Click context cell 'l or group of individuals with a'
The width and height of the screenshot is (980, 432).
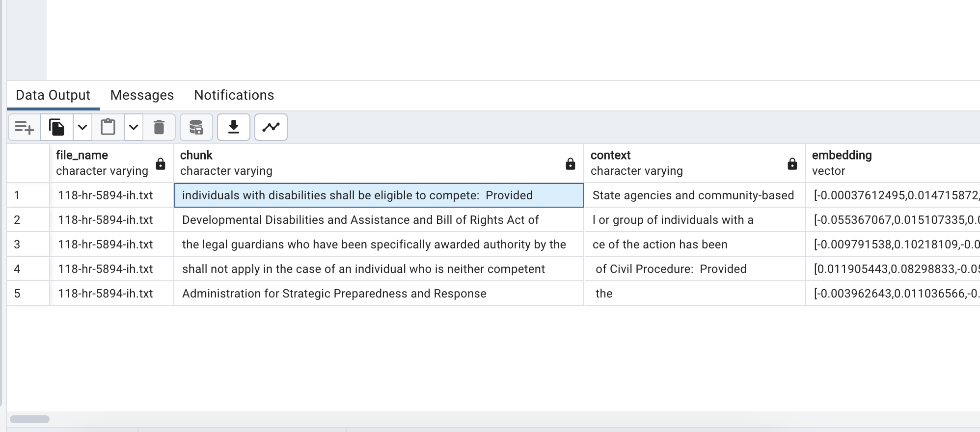695,220
